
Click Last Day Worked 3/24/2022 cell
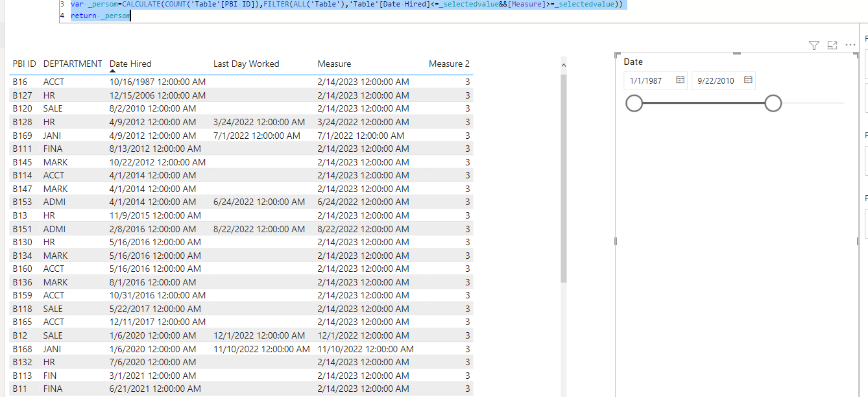click(259, 122)
